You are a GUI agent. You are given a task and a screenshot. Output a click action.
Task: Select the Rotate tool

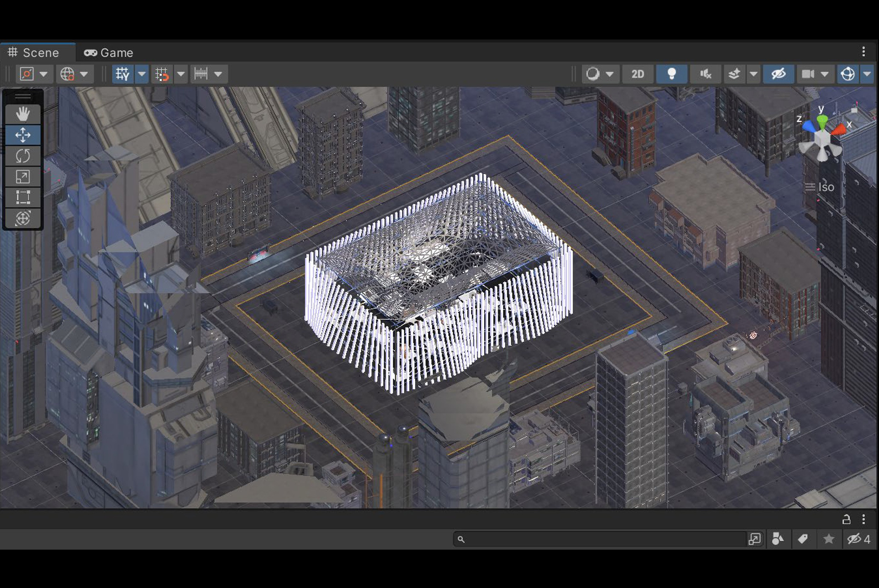pos(23,156)
